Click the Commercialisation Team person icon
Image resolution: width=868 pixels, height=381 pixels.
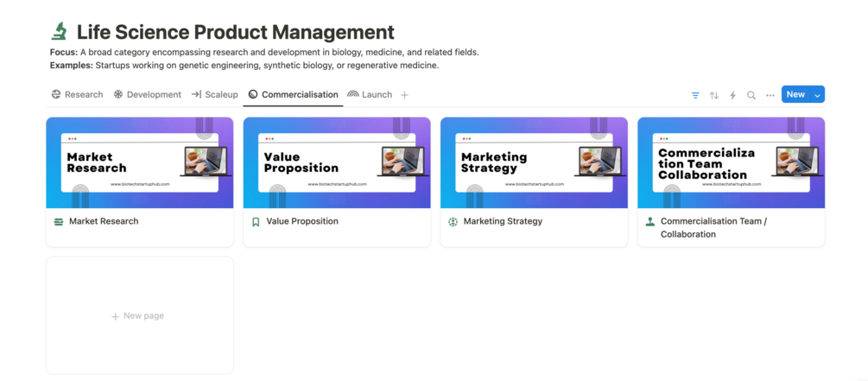650,222
